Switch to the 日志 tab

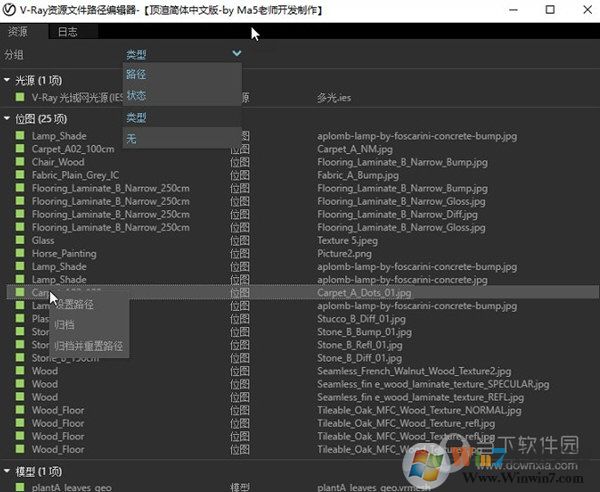pos(68,32)
